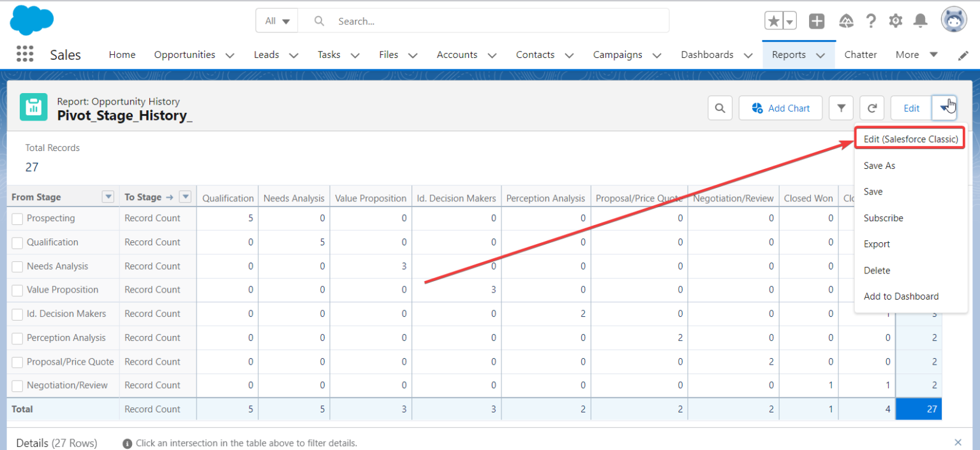View your notifications bell
Viewport: 980px width, 450px height.
click(x=920, y=20)
